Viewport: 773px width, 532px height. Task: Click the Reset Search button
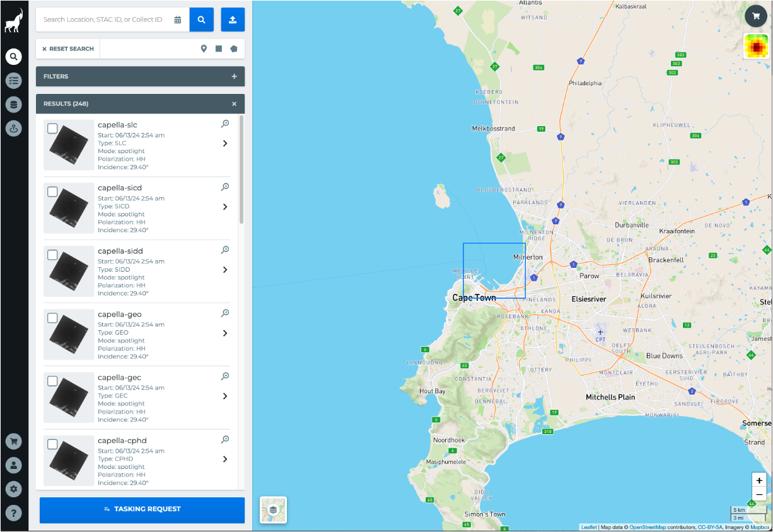pyautogui.click(x=68, y=49)
